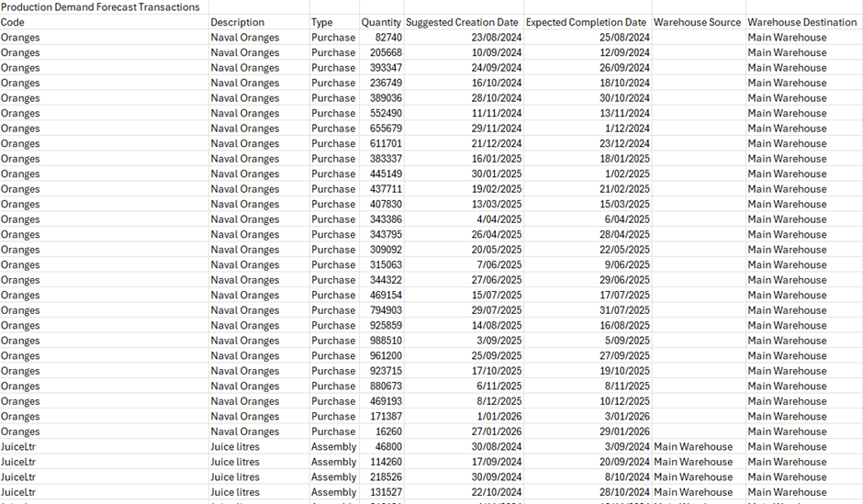Click the 'Assembly' type cell in the 218526 row

click(333, 477)
